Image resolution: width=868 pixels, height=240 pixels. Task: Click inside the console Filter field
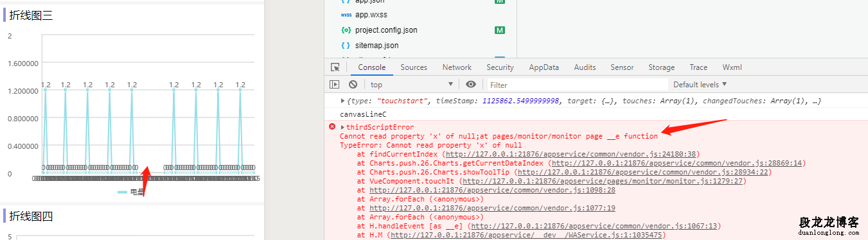coord(577,85)
